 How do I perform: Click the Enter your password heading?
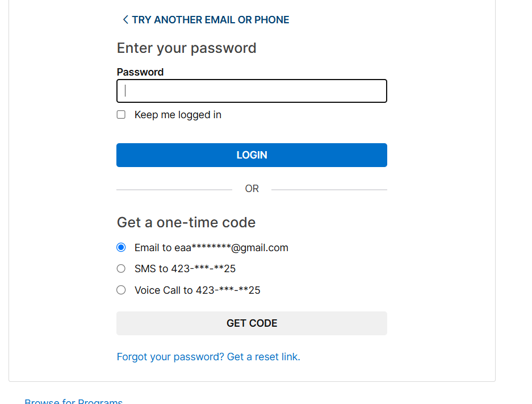(187, 48)
